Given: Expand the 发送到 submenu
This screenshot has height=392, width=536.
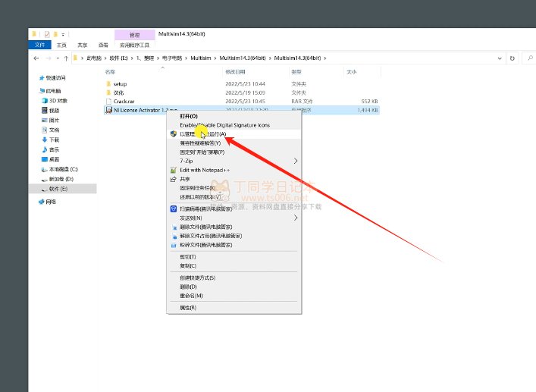Looking at the screenshot, I should (x=296, y=218).
